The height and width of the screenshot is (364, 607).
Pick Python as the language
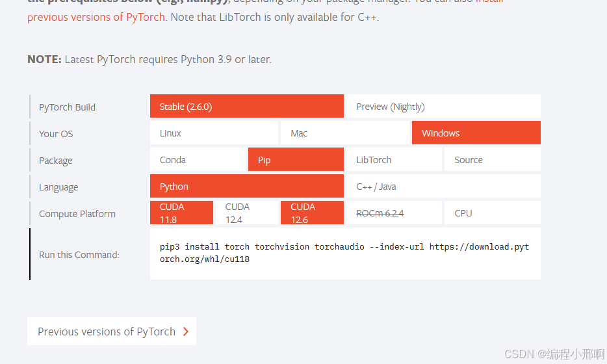246,187
